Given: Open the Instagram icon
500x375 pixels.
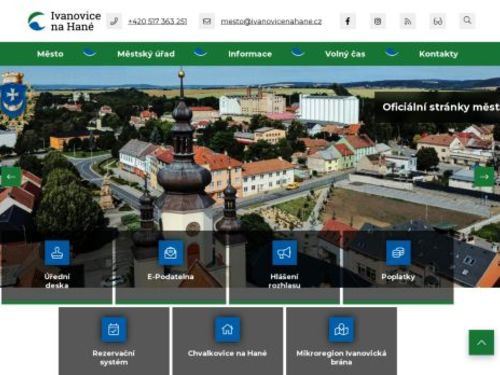Looking at the screenshot, I should click(378, 21).
